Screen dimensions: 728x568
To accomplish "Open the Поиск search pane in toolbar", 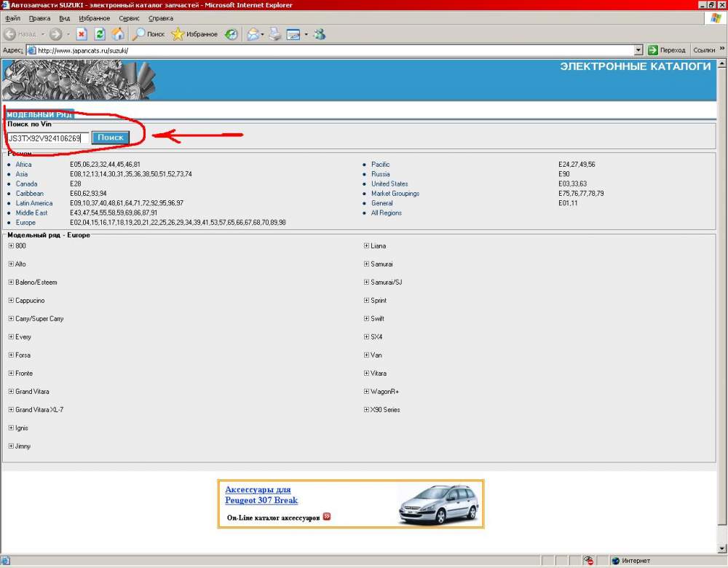I will point(149,34).
